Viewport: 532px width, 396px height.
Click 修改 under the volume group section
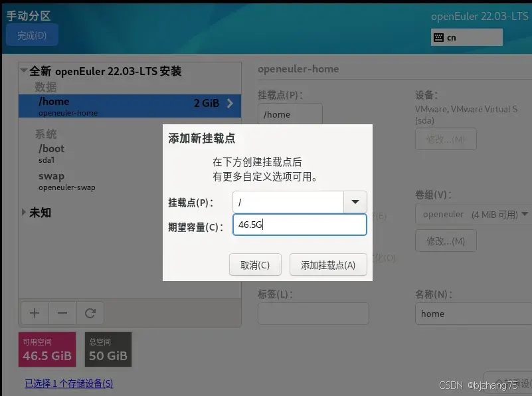[x=445, y=240]
